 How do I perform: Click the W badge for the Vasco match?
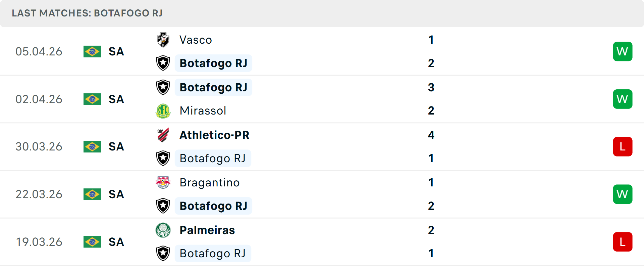pyautogui.click(x=623, y=51)
